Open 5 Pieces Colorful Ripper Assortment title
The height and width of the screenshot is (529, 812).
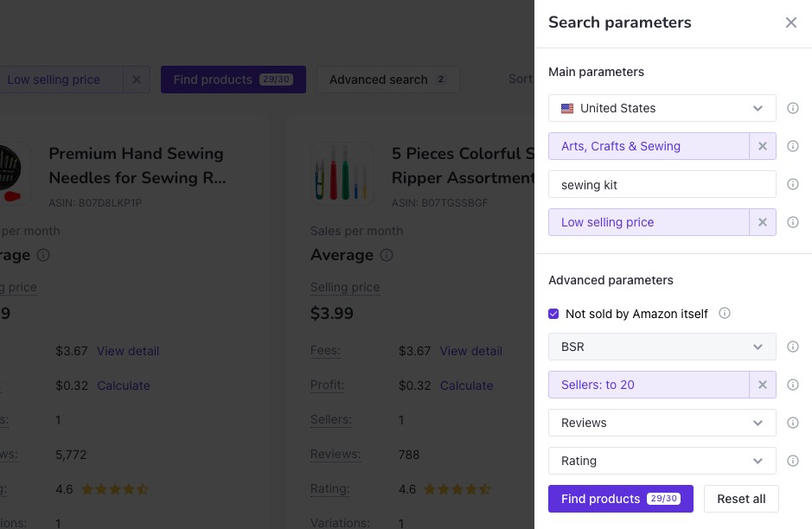pos(463,166)
